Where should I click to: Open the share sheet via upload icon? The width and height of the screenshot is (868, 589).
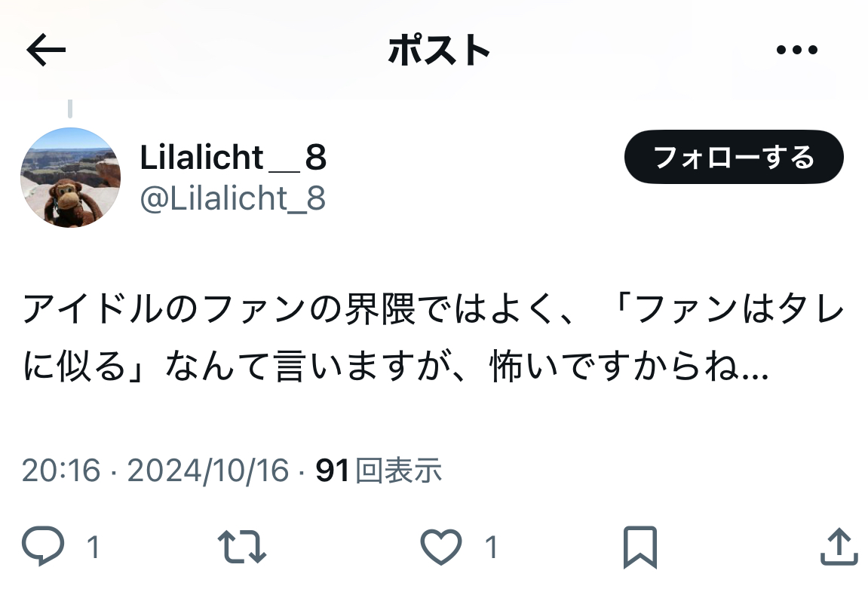839,546
